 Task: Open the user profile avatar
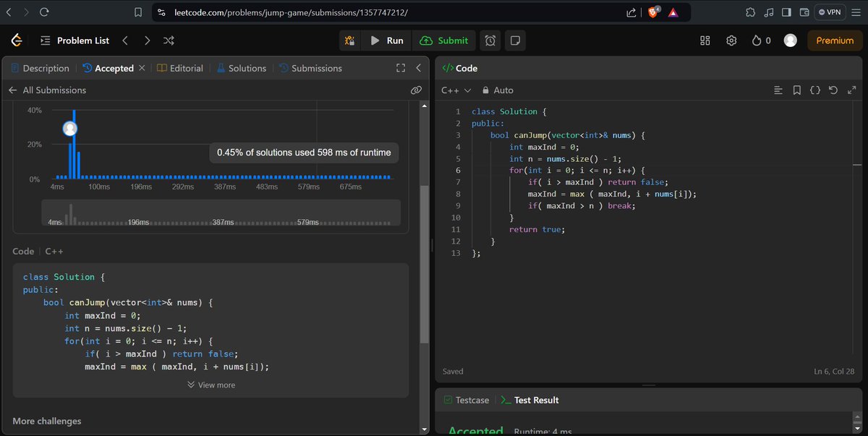pyautogui.click(x=790, y=40)
